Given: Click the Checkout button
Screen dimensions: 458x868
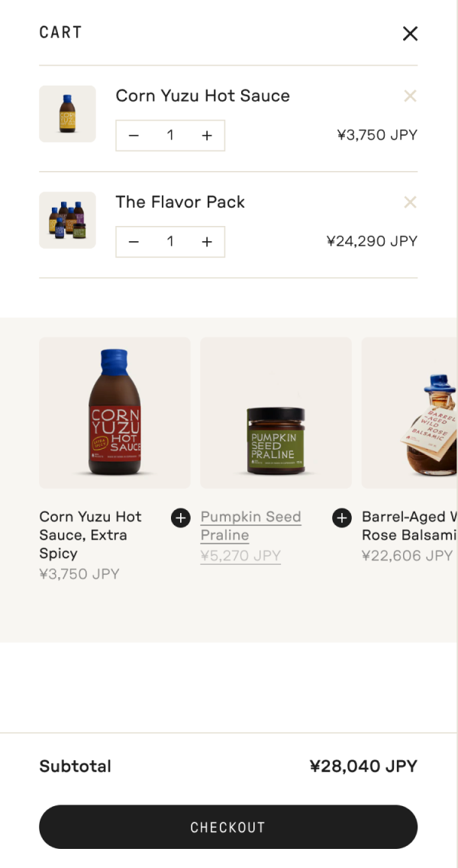Looking at the screenshot, I should tap(228, 827).
